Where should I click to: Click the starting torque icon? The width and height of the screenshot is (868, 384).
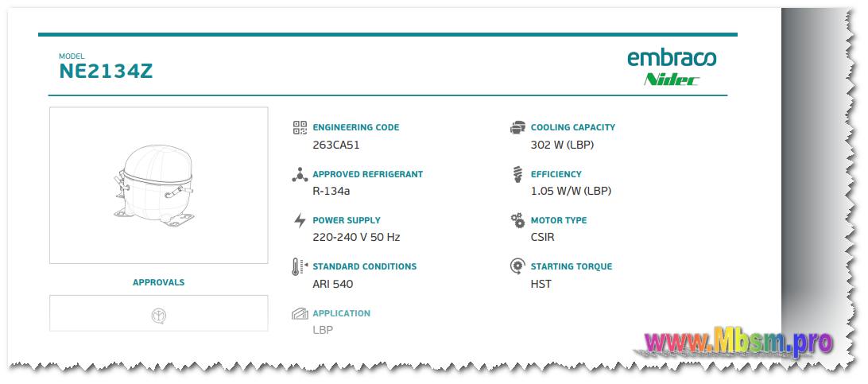click(517, 266)
